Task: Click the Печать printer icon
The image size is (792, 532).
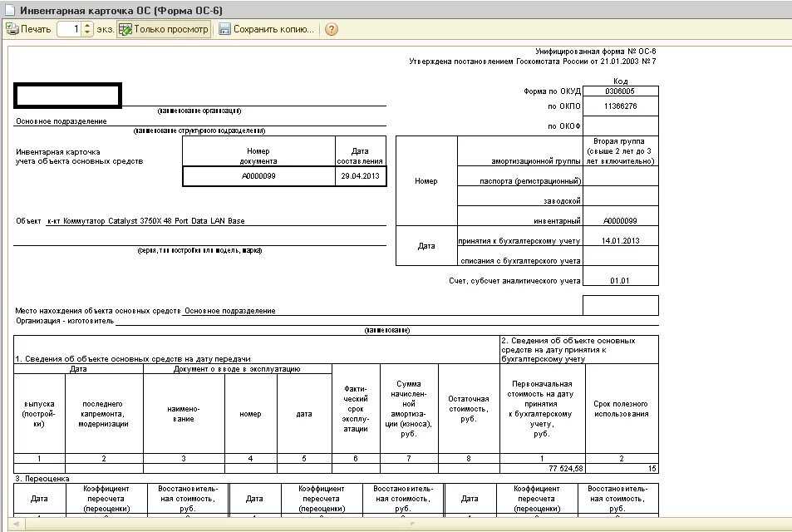Action: pyautogui.click(x=12, y=29)
